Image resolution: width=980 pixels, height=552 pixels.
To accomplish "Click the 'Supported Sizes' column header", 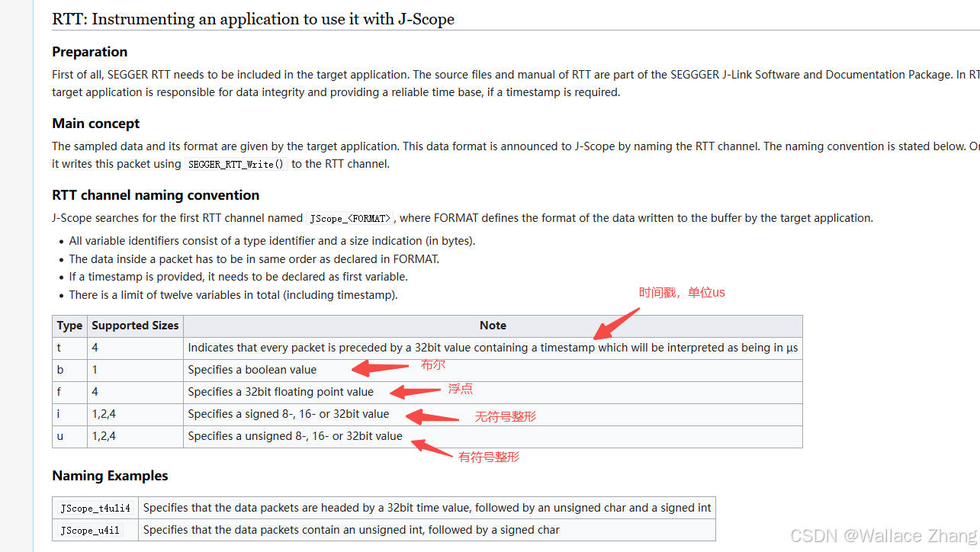I will tap(135, 326).
